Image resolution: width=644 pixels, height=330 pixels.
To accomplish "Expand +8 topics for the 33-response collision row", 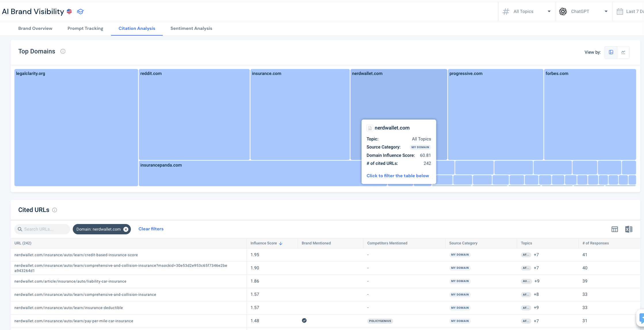I will [x=536, y=294].
